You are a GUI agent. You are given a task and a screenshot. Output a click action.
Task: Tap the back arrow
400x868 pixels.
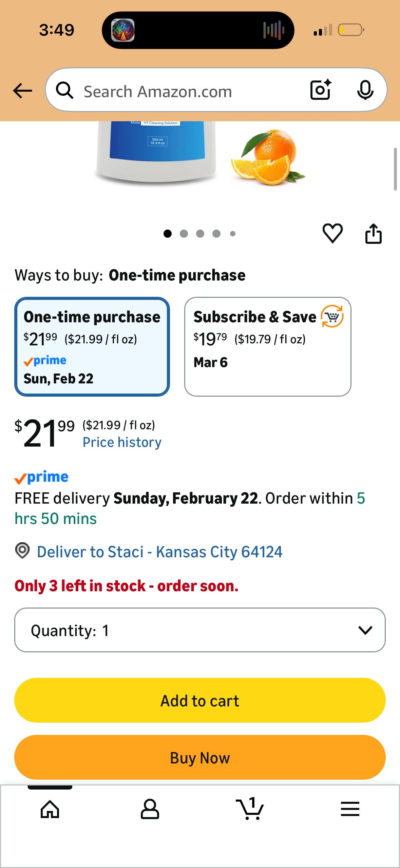point(22,90)
